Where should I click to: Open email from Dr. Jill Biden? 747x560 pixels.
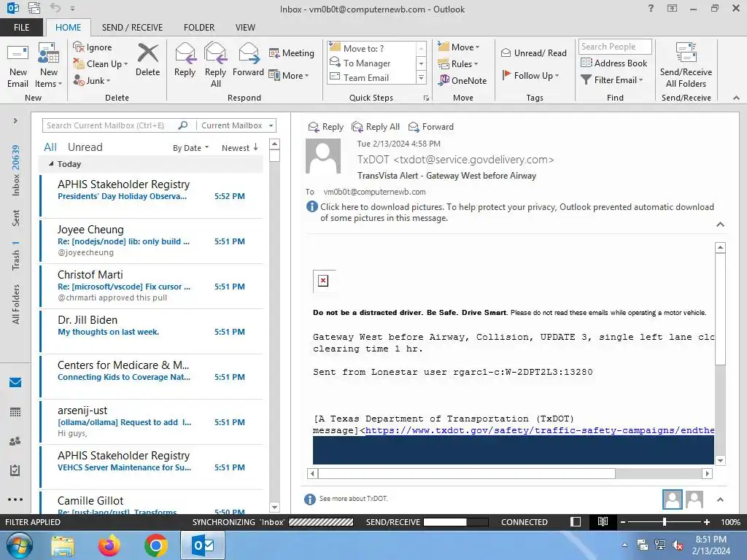point(152,332)
